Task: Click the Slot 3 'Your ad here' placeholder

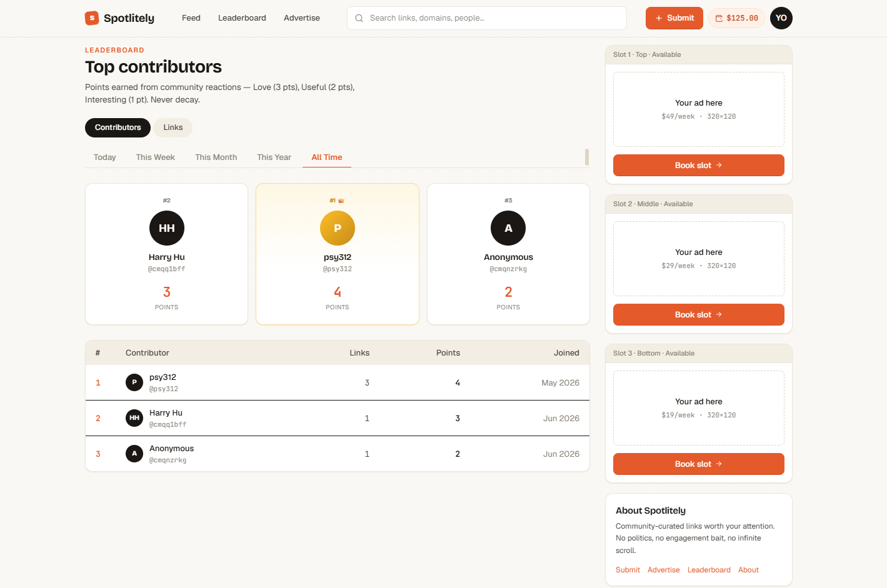Action: (x=699, y=408)
